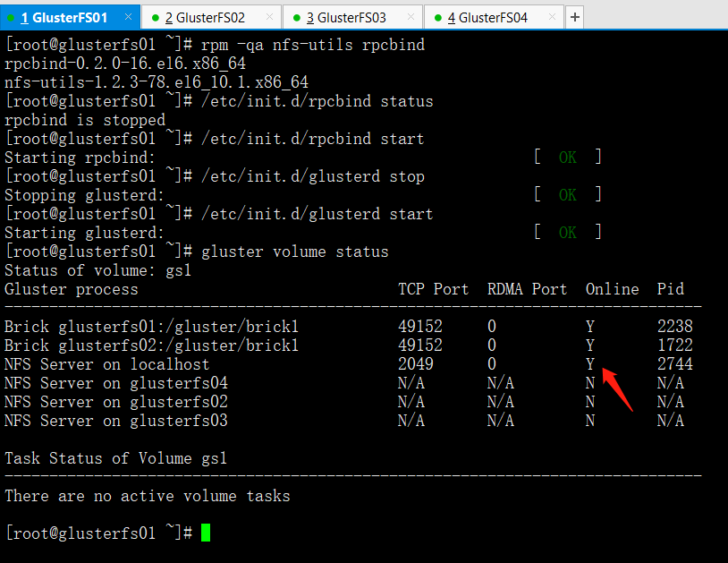
Task: Switch to the GlusterFS04 session tab
Action: (494, 18)
